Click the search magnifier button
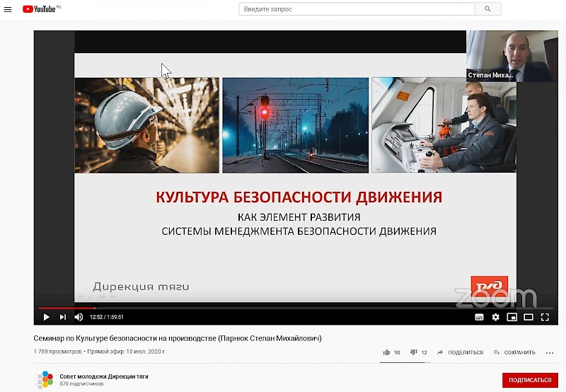Image resolution: width=566 pixels, height=392 pixels. pos(487,9)
